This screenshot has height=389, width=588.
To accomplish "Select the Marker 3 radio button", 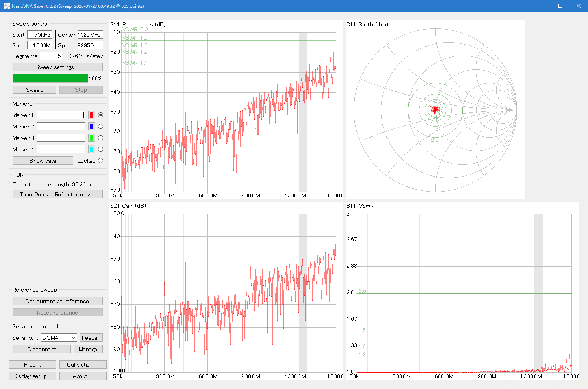I will pyautogui.click(x=101, y=138).
